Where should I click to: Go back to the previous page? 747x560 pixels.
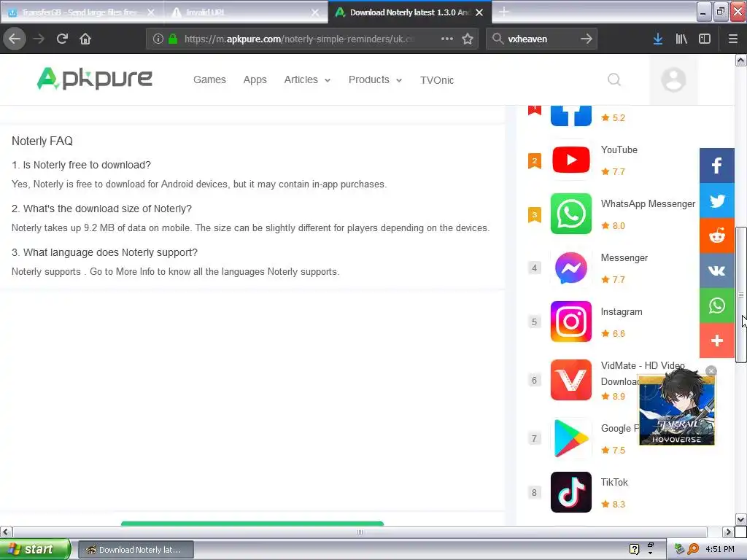(x=15, y=39)
